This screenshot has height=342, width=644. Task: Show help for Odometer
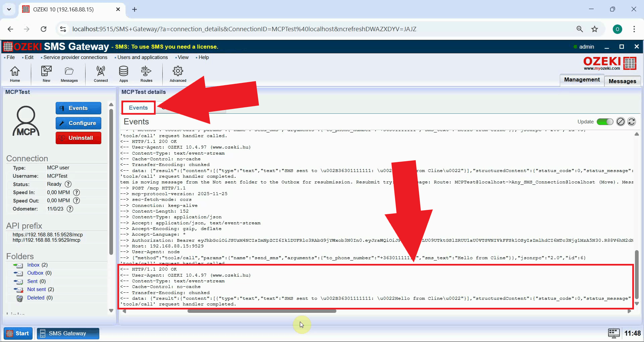[x=70, y=209]
